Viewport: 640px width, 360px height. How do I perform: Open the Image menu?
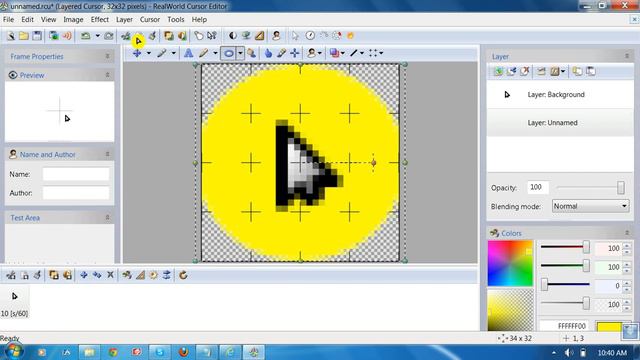coord(73,20)
